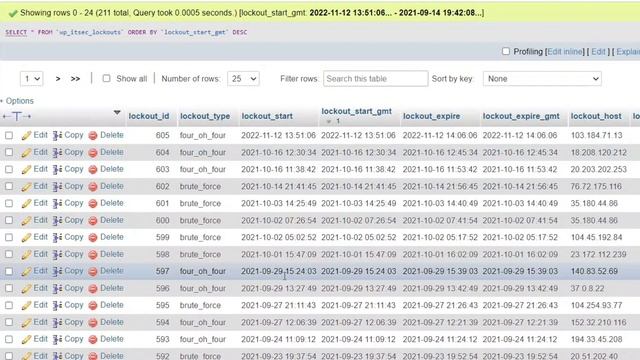Click the Copy icon for row 599
Image resolution: width=640 pixels, height=360 pixels.
point(57,238)
